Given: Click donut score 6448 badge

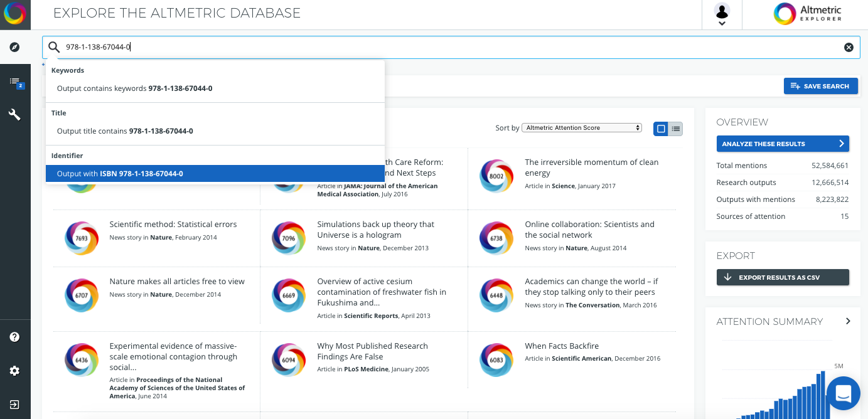Looking at the screenshot, I should (496, 295).
